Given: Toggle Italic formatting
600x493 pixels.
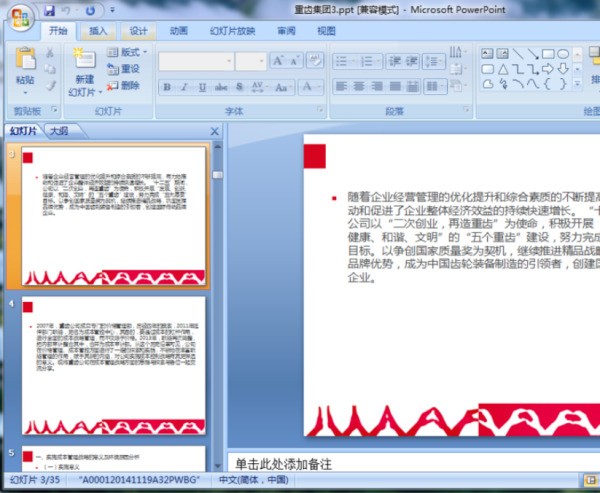Looking at the screenshot, I should [x=185, y=88].
